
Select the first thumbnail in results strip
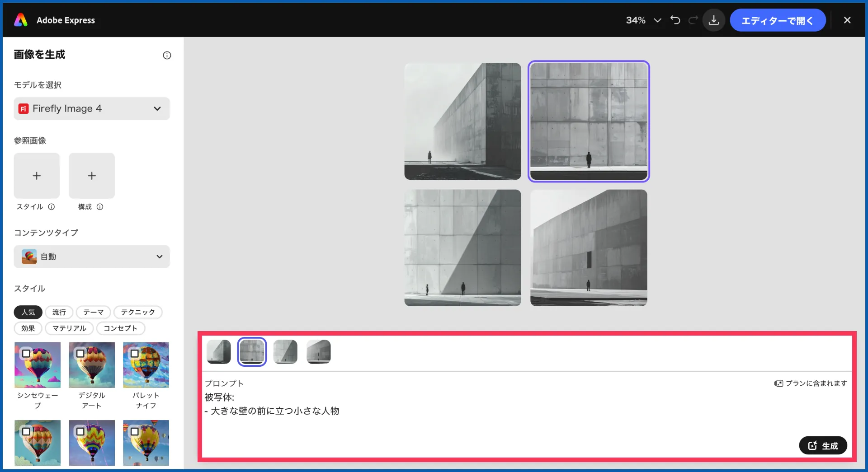pos(219,352)
